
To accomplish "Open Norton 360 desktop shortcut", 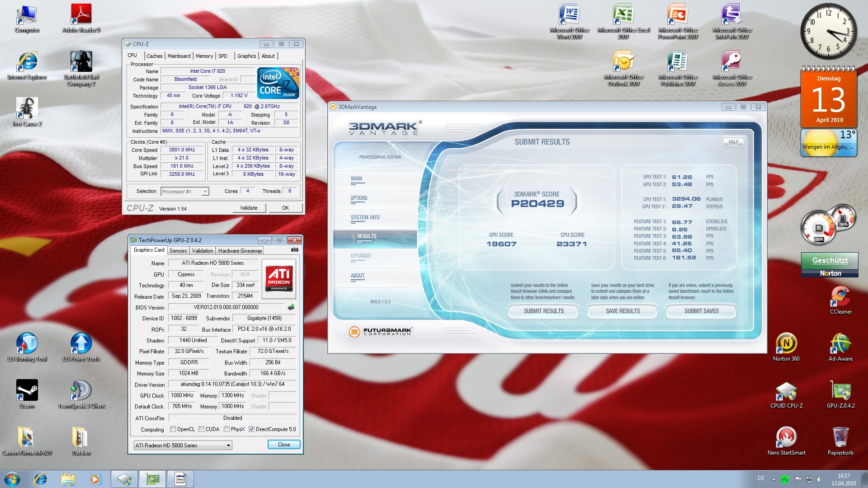I will (x=787, y=347).
